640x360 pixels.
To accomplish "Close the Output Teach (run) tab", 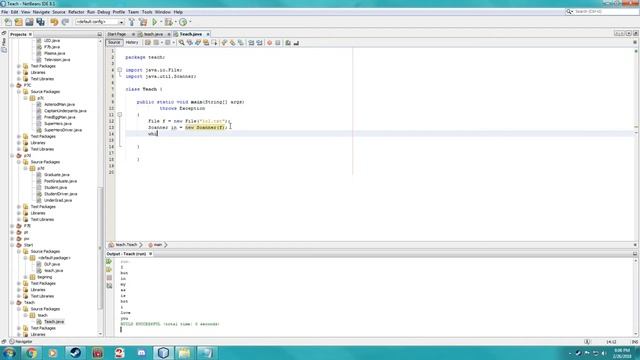I will (150, 254).
